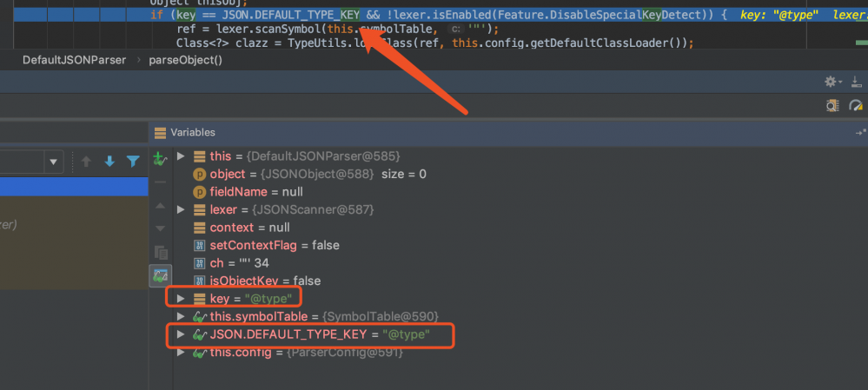This screenshot has width=868, height=390.
Task: Click the '{DefaultJSONParser@585}' value
Action: pos(321,156)
